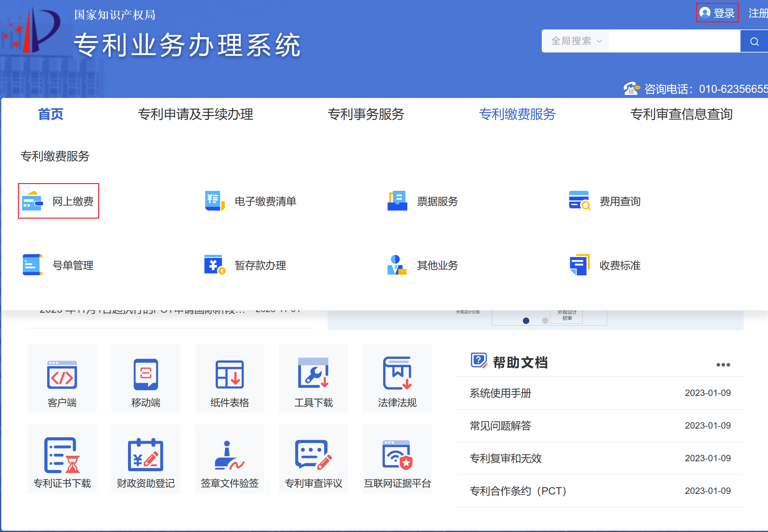Select the first carousel dot indicator
This screenshot has height=532, width=768.
[526, 321]
